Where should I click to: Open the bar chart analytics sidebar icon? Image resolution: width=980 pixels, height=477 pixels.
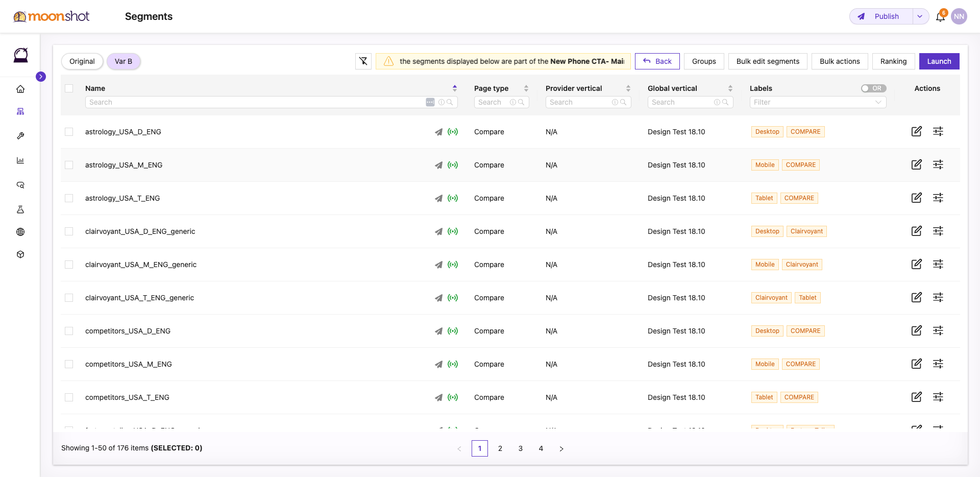pos(20,160)
